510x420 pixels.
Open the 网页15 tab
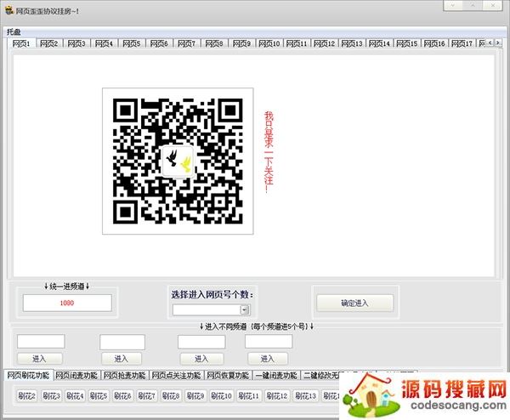point(407,43)
